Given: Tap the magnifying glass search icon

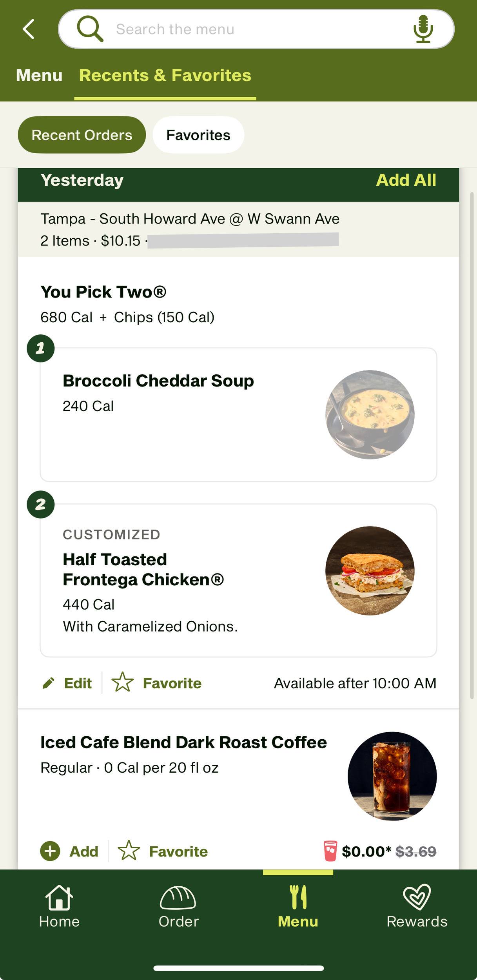Looking at the screenshot, I should point(90,29).
